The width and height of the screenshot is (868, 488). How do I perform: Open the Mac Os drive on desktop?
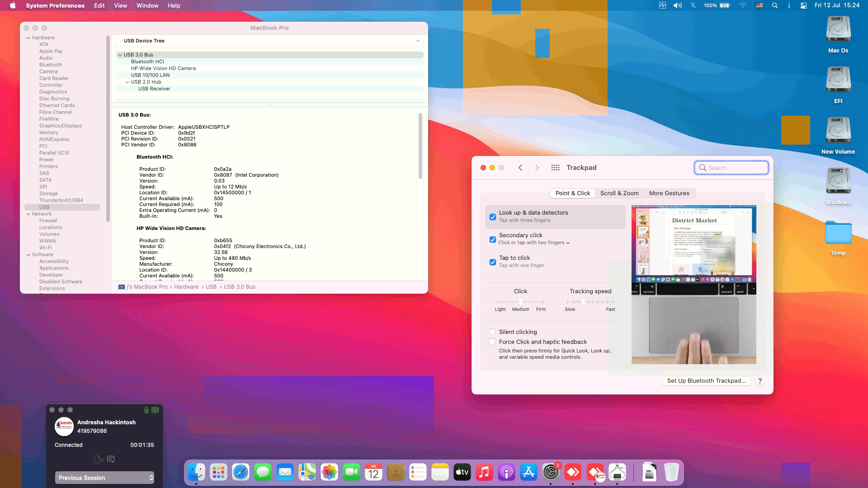click(x=838, y=35)
